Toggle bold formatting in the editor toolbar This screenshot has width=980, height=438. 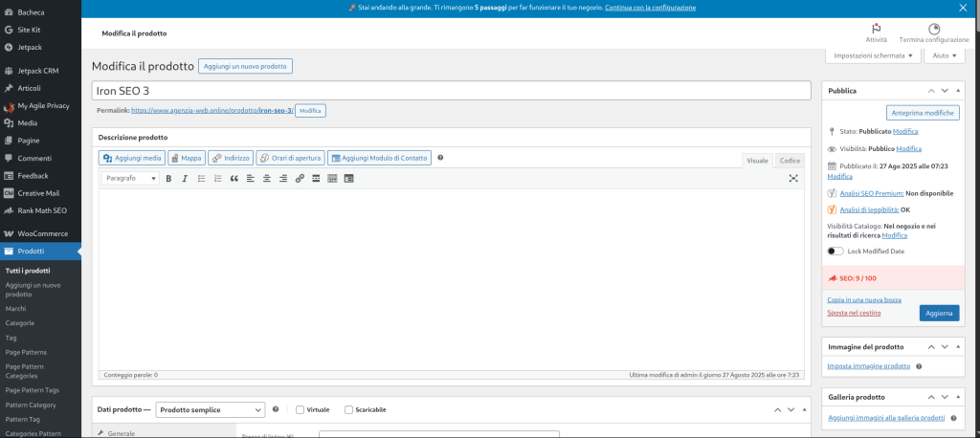169,179
